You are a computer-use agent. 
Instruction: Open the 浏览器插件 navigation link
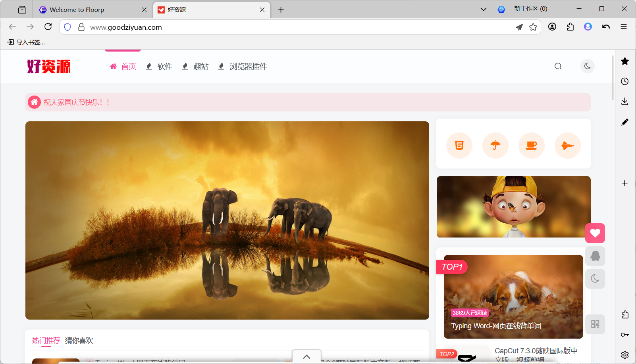(248, 66)
